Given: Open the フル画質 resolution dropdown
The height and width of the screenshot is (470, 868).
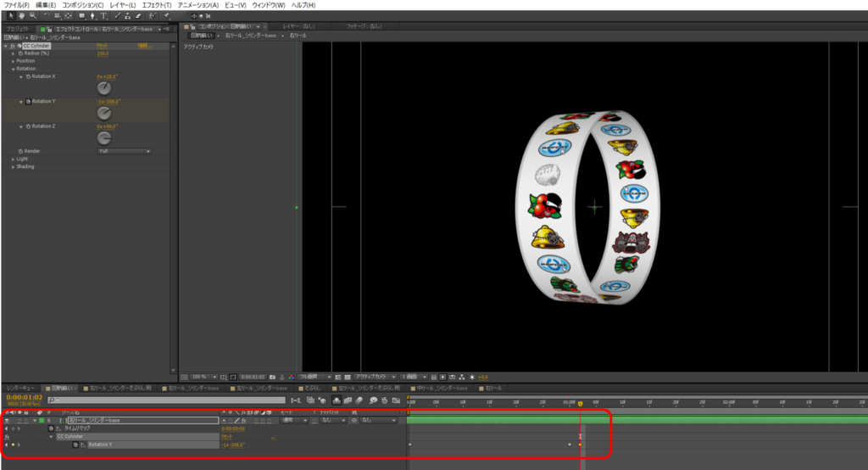Looking at the screenshot, I should [x=314, y=377].
